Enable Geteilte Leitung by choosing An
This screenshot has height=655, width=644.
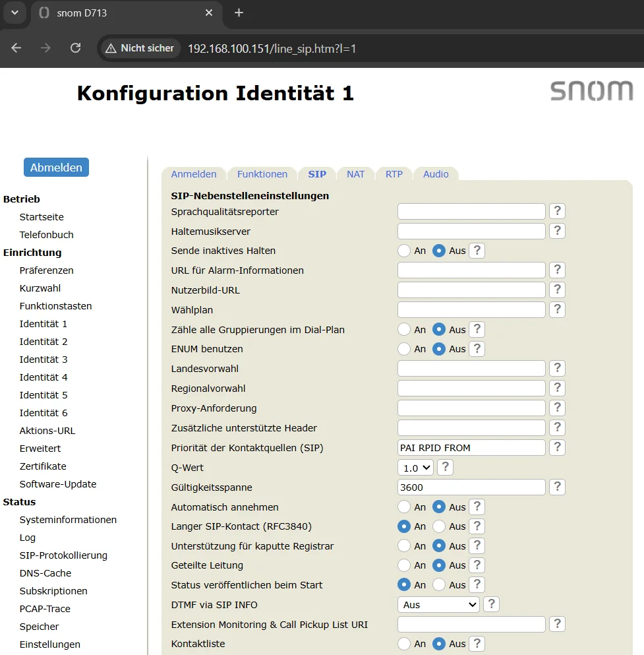(404, 565)
